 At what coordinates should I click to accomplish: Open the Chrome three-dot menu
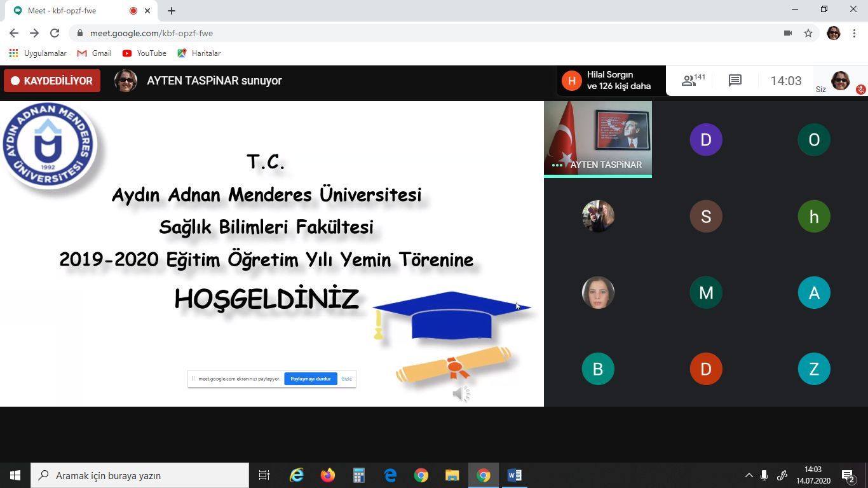(x=854, y=33)
